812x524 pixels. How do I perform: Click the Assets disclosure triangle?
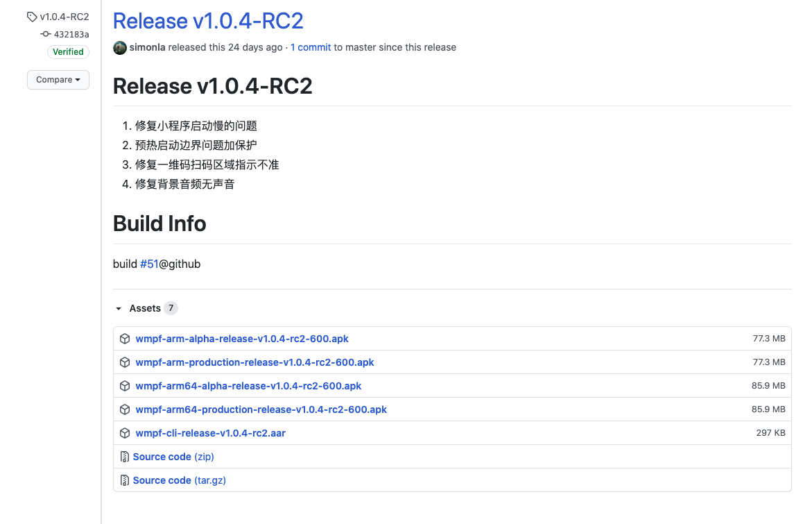[x=117, y=308]
